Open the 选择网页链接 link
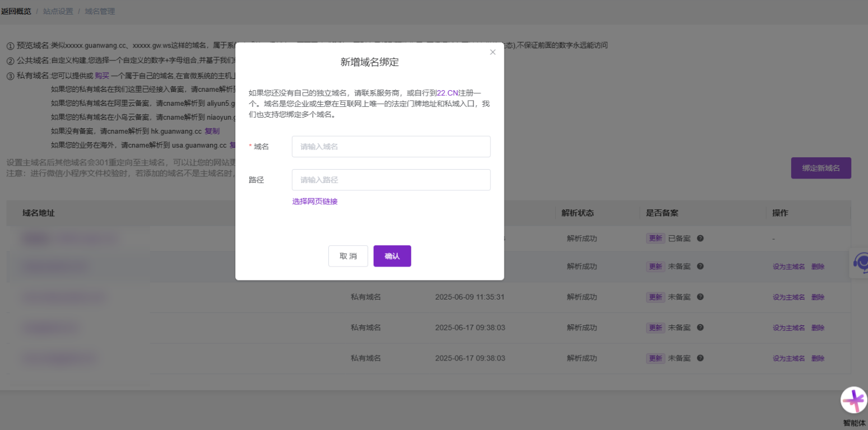The image size is (868, 430). (x=314, y=202)
